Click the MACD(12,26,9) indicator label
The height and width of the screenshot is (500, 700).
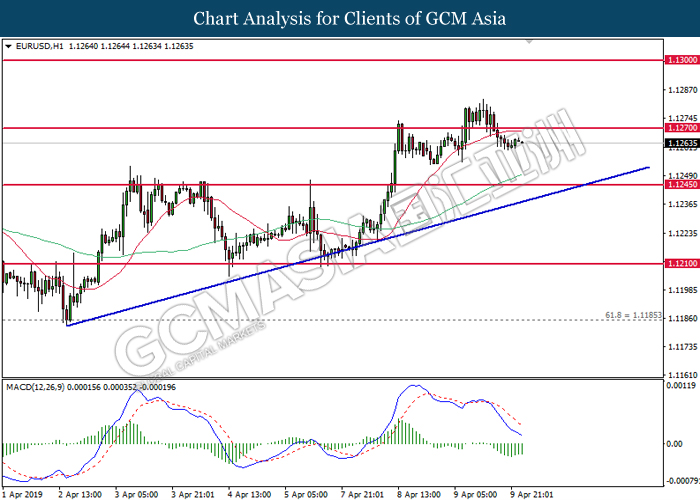click(35, 387)
